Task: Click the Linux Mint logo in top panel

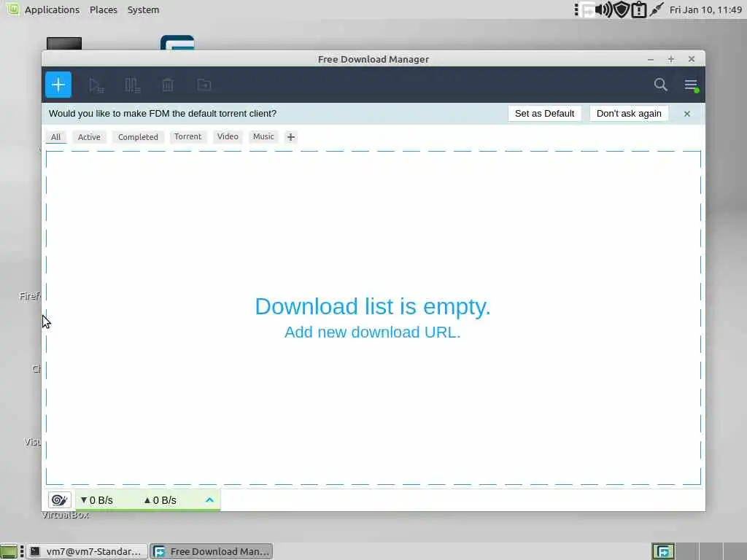Action: 13,9
